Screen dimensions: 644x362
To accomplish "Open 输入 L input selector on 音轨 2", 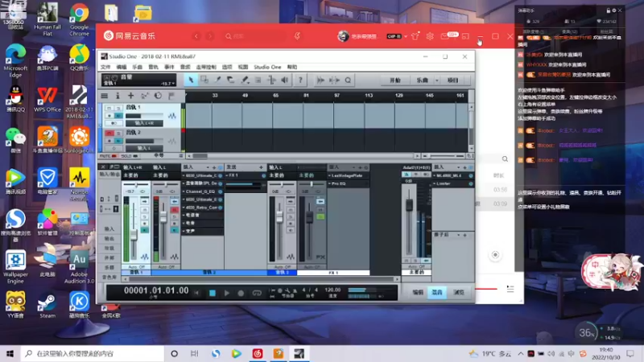I will 144,148.
